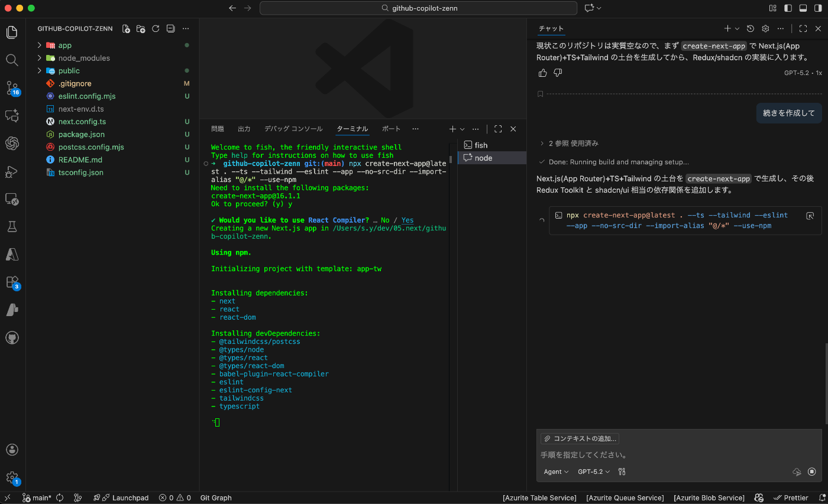
Task: Click the underlined Yes option in terminal
Action: 407,220
